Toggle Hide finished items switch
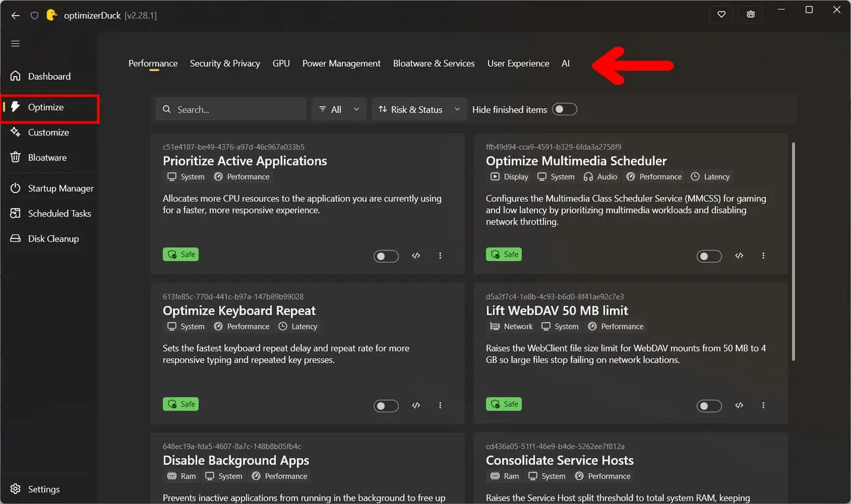The width and height of the screenshot is (851, 504). 564,109
